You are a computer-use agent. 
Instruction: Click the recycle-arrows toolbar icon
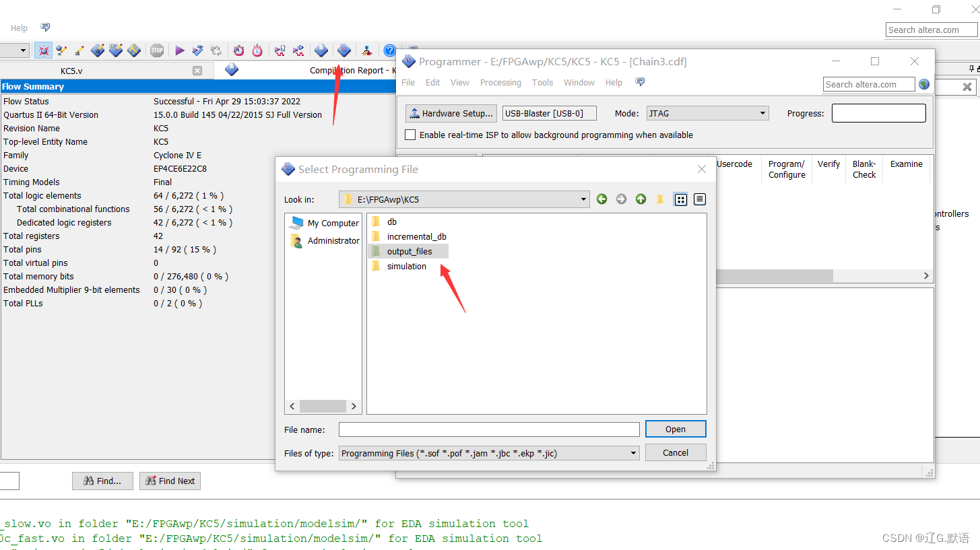click(x=216, y=50)
